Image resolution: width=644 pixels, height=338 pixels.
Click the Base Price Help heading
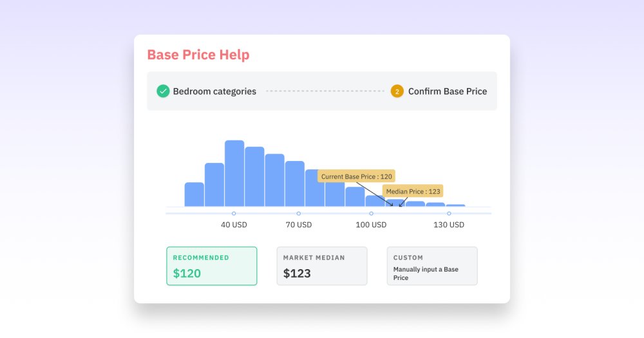(x=198, y=55)
